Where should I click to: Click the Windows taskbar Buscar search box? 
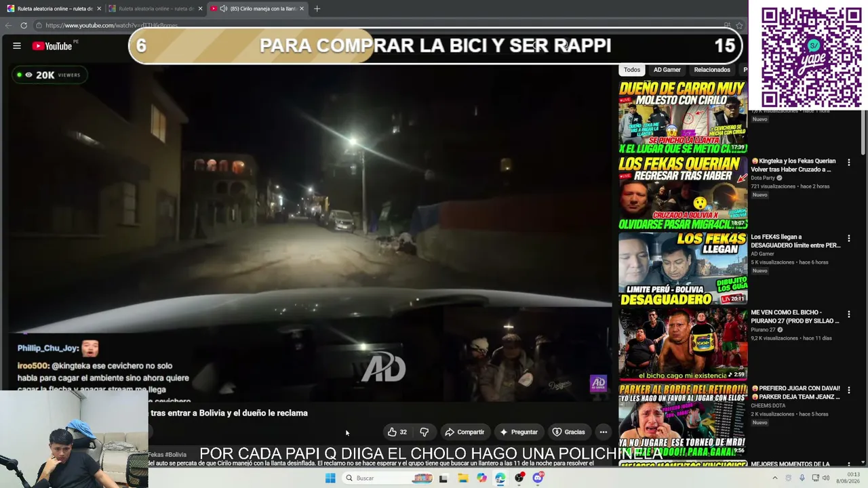[387, 478]
